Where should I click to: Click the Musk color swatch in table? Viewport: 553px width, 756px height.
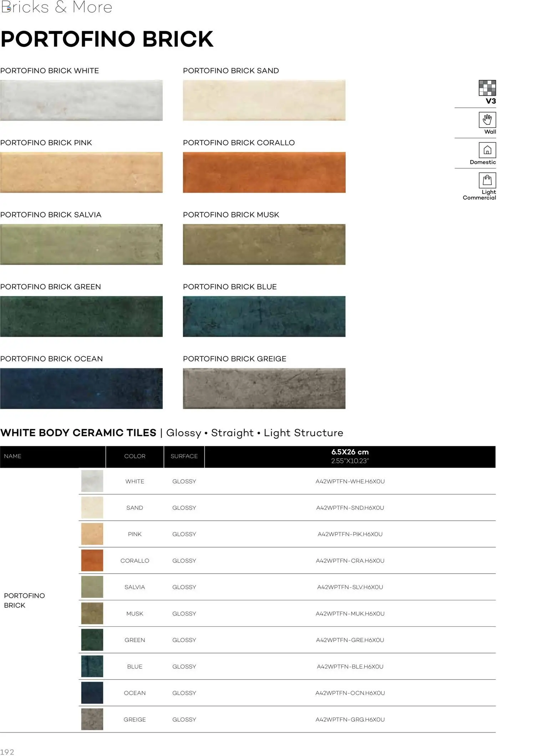[92, 614]
